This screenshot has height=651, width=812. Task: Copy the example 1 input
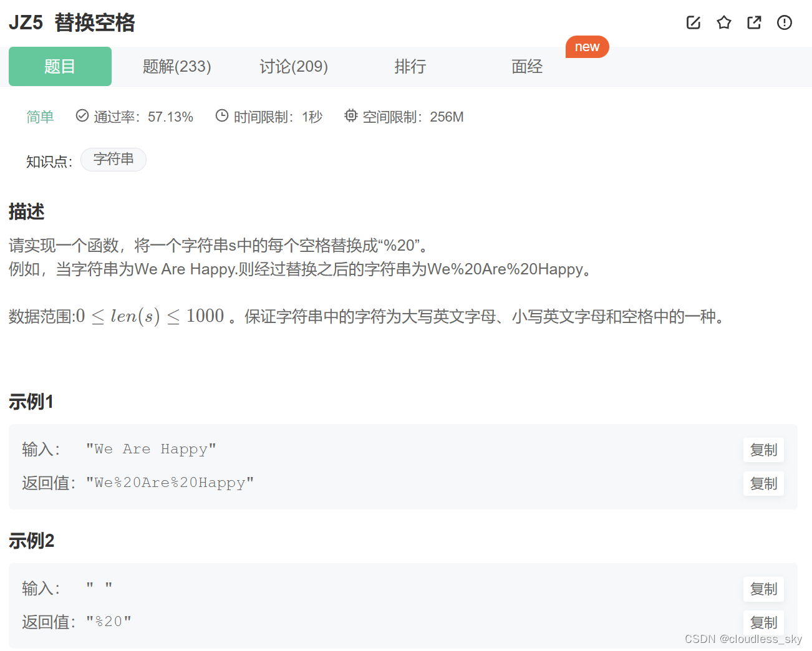click(x=763, y=450)
